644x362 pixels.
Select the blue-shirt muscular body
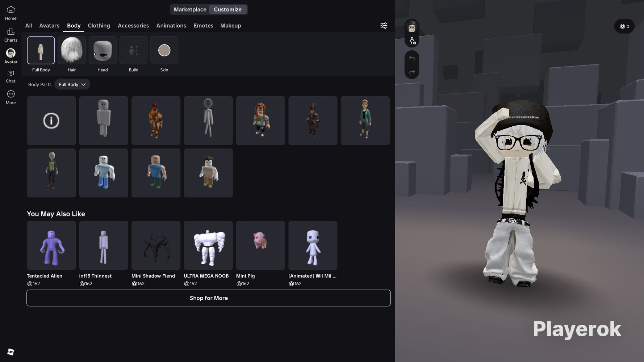pyautogui.click(x=156, y=173)
